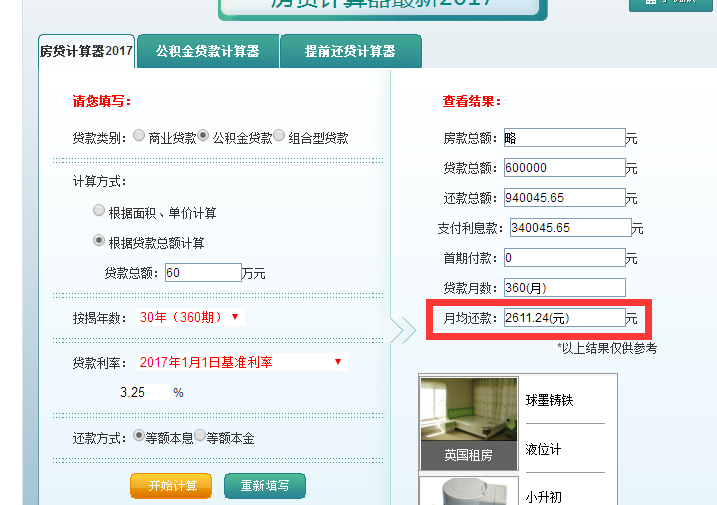
Task: Choose 根据面积、单价计算 radio option
Action: pos(99,210)
